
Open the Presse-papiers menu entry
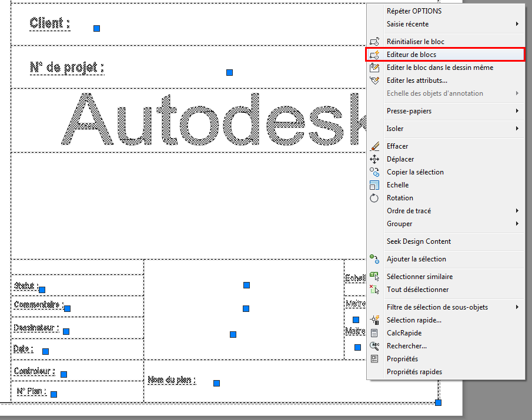point(446,111)
